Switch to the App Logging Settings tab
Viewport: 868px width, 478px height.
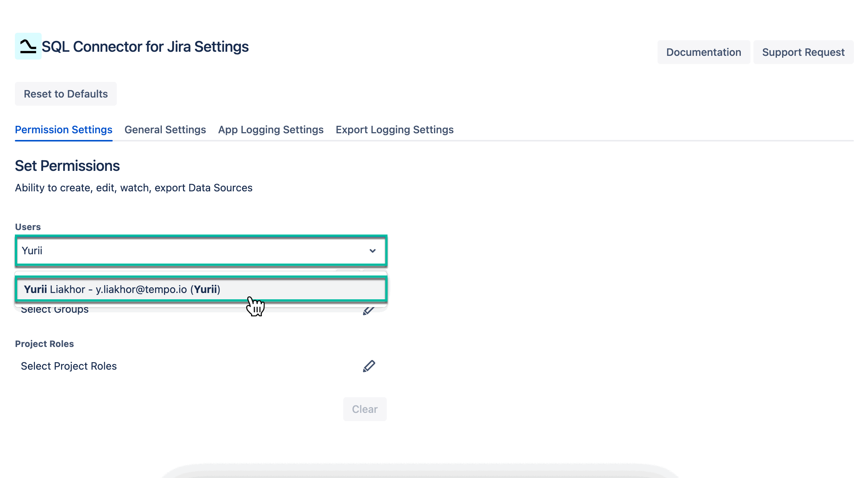270,130
